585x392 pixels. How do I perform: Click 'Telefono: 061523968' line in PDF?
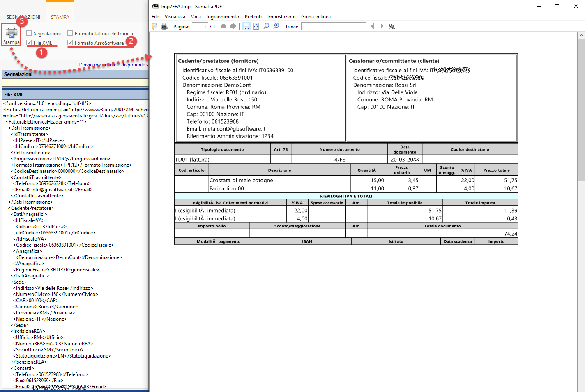tap(212, 121)
